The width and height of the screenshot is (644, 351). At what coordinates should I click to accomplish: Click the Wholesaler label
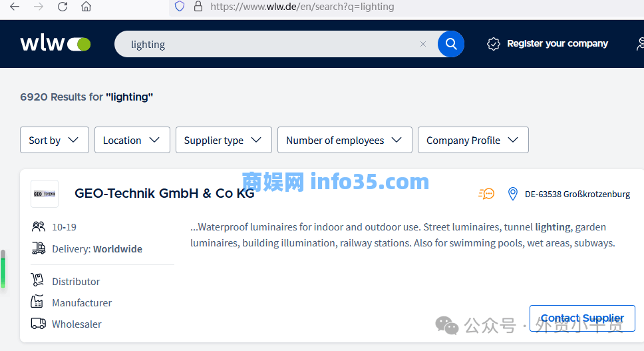click(x=77, y=324)
